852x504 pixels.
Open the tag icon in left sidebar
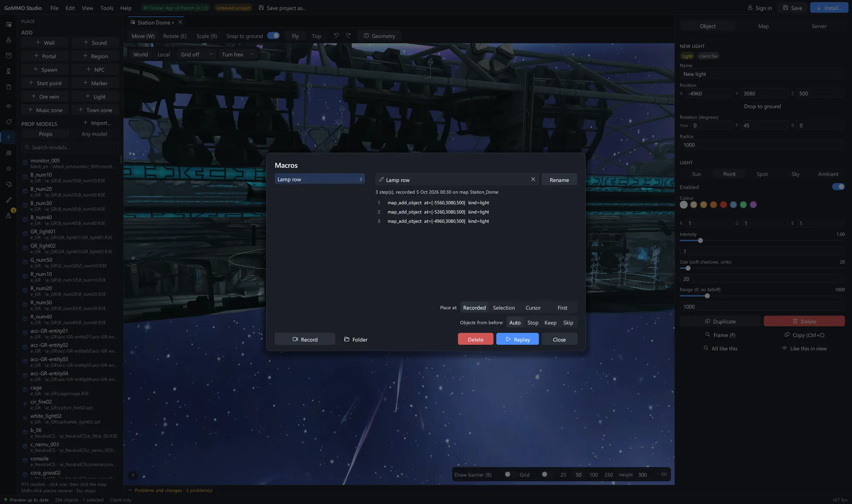(9, 122)
